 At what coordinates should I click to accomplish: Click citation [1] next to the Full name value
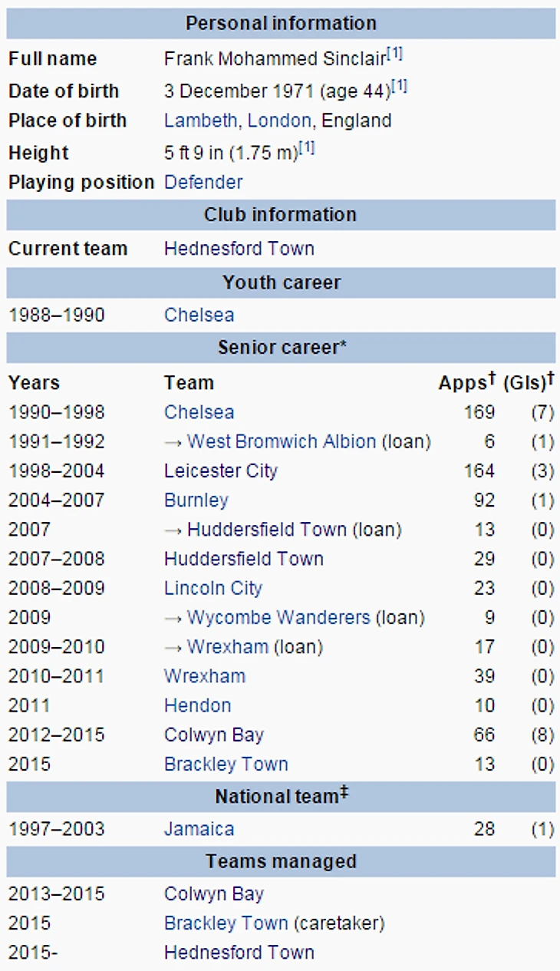[394, 54]
